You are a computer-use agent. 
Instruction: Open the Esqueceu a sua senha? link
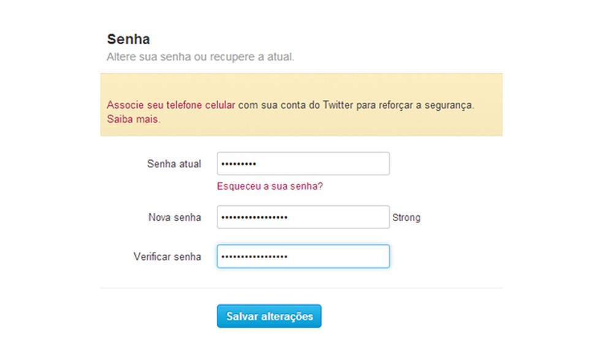coord(270,186)
